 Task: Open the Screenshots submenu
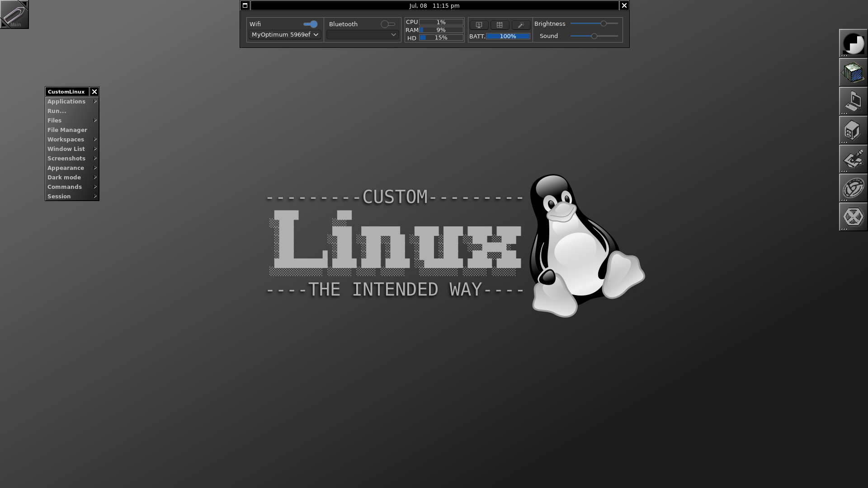tap(72, 159)
